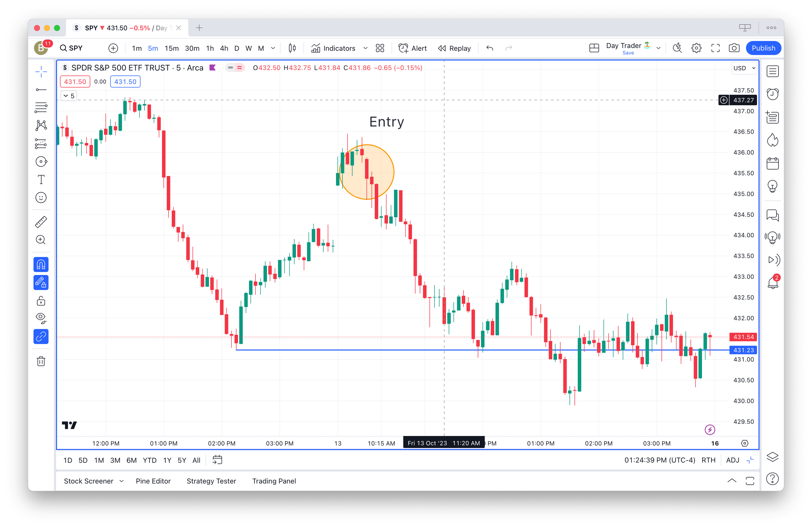
Task: Toggle lock all drawing tools
Action: click(41, 301)
